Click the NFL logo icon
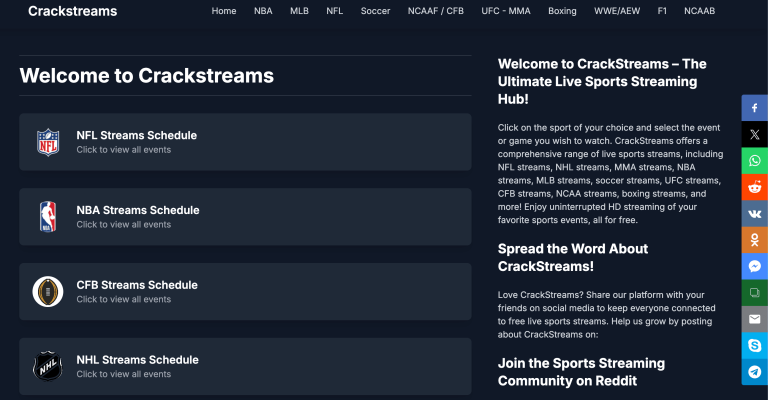The image size is (768, 400). (48, 142)
